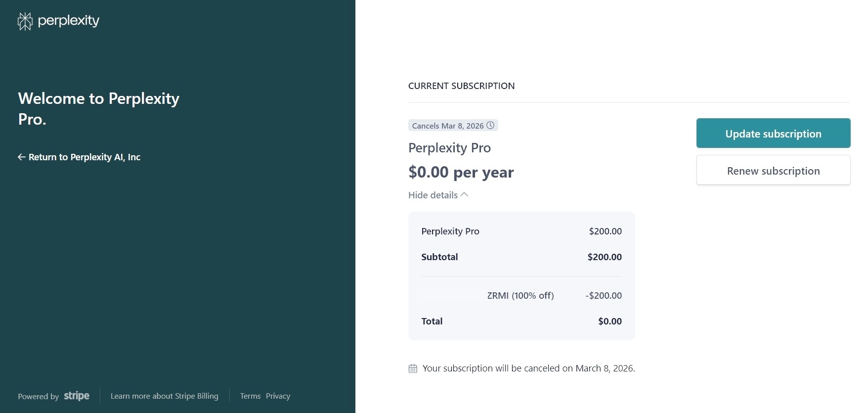Return to Perplexity AI, Inc

coord(85,157)
